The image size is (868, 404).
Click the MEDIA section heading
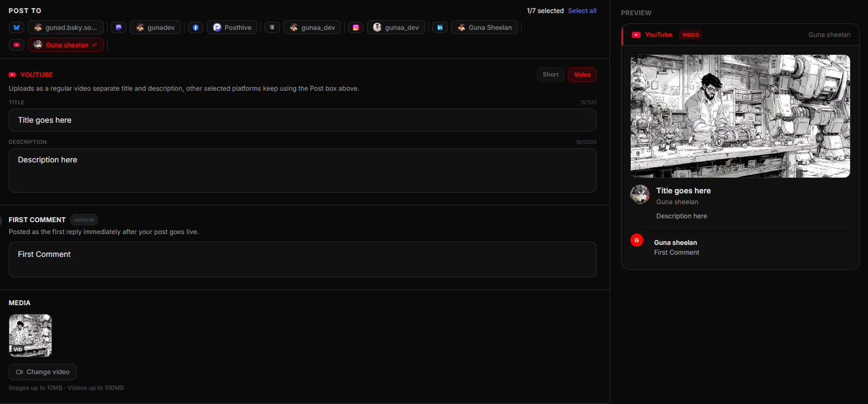[x=20, y=303]
